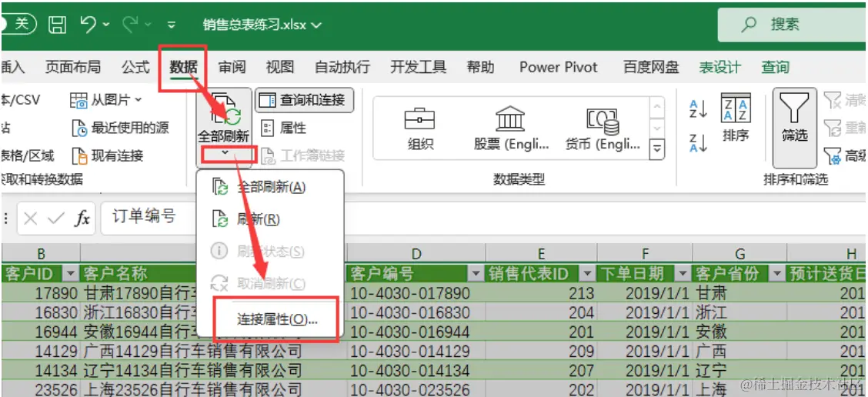Go to the 视图 tab
The width and height of the screenshot is (868, 397).
[279, 68]
